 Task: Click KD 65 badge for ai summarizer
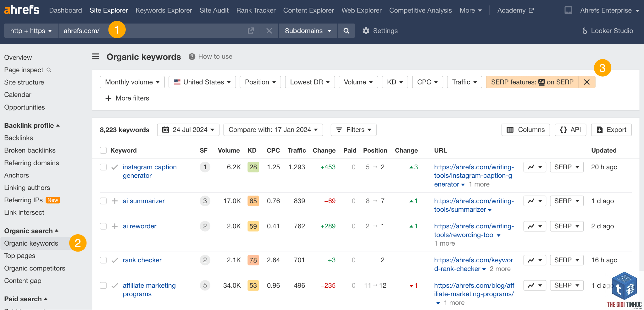coord(253,201)
